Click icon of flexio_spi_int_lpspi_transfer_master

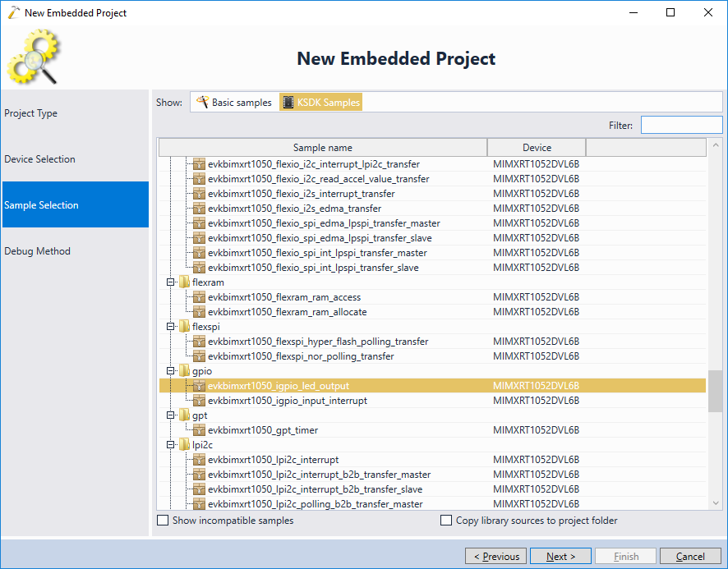point(199,253)
